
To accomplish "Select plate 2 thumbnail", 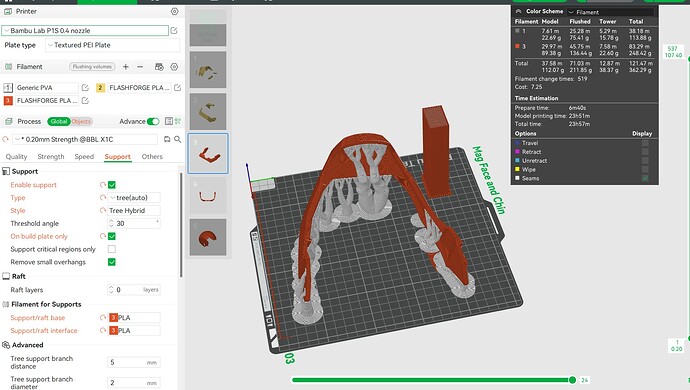I will [208, 111].
